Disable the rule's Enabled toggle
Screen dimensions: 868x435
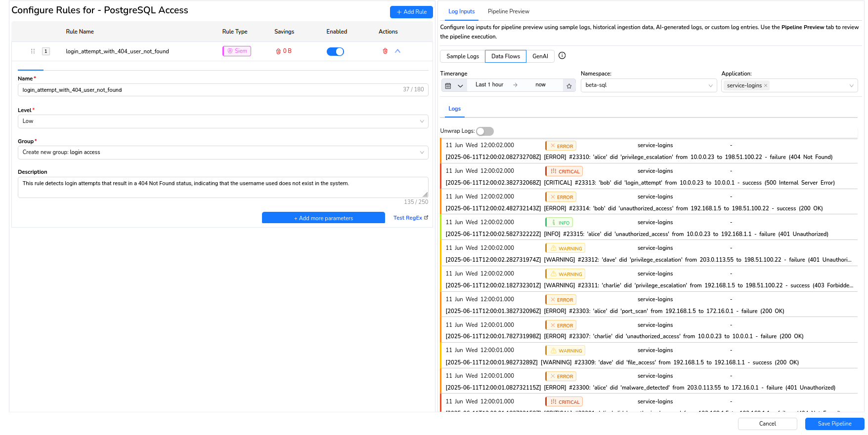[x=335, y=52]
